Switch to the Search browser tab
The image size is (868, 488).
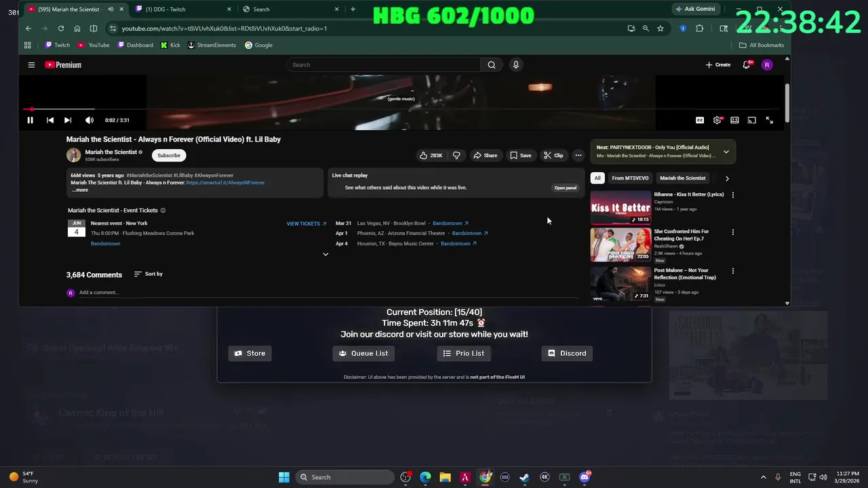291,9
